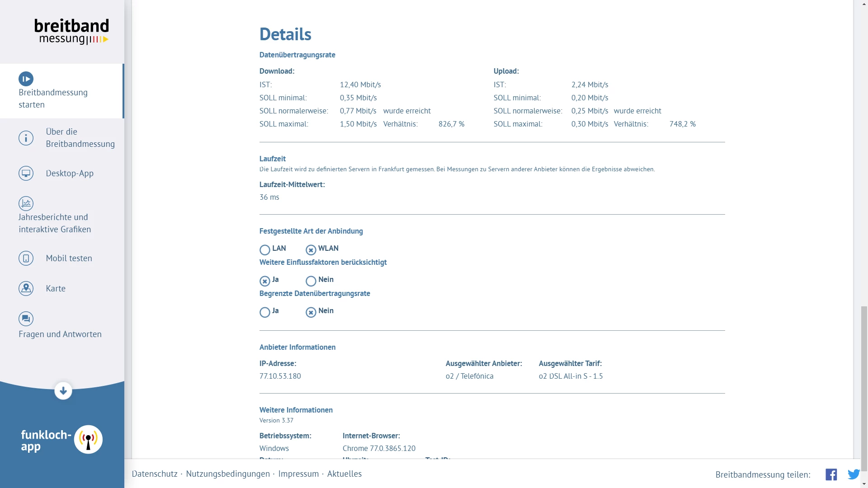Share the measurement via the Twitter icon
868x488 pixels.
pos(854,474)
